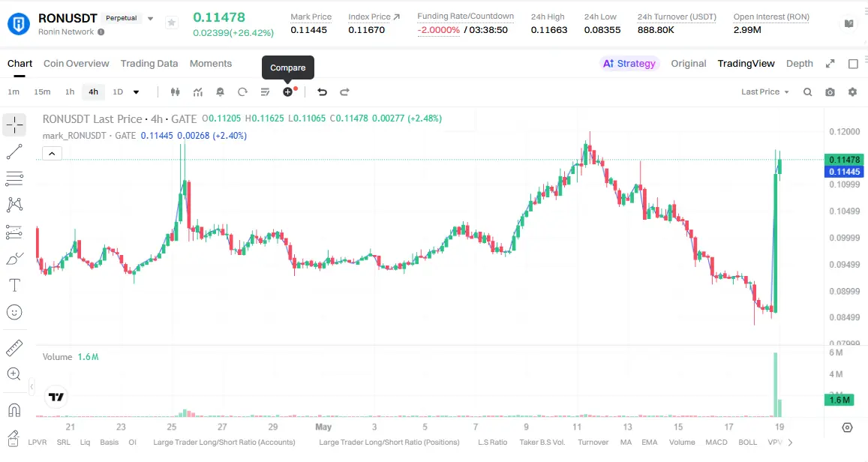Switch to Original chart view

689,64
